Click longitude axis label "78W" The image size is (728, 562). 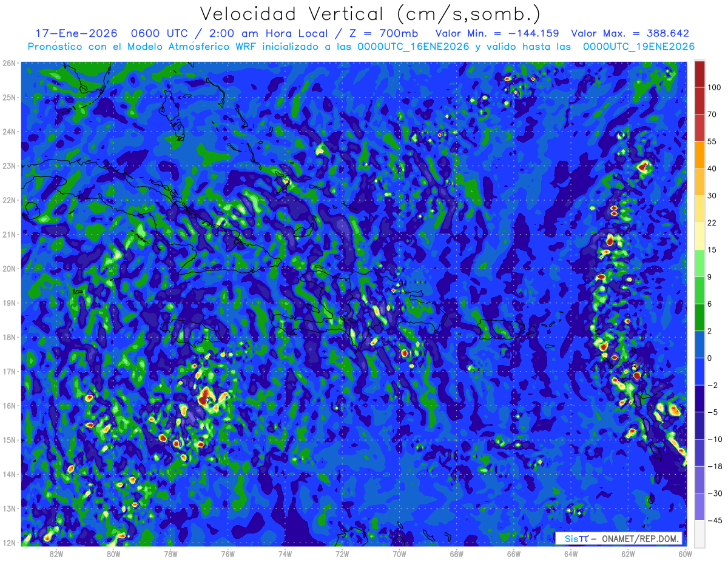170,554
